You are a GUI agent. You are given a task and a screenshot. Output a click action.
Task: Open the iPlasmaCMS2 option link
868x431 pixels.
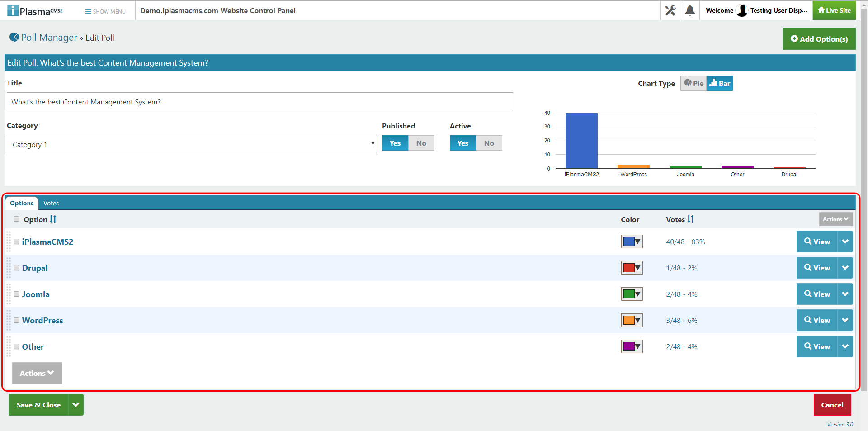47,242
